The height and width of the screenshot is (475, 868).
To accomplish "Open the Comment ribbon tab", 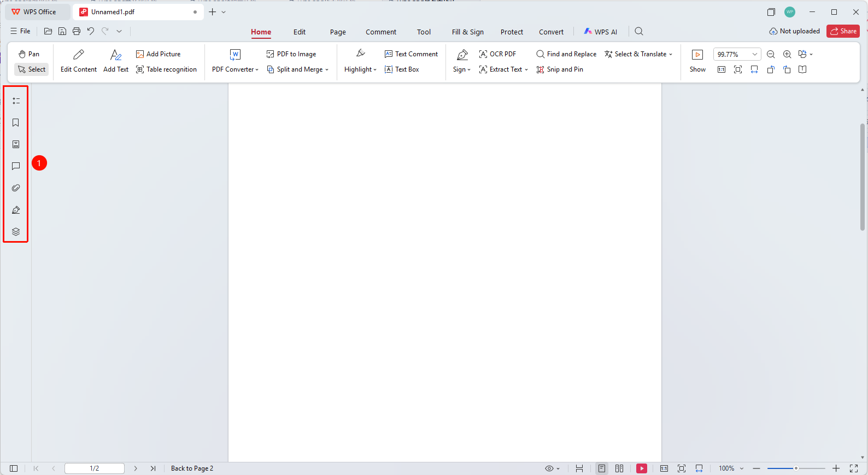I will coord(381,32).
